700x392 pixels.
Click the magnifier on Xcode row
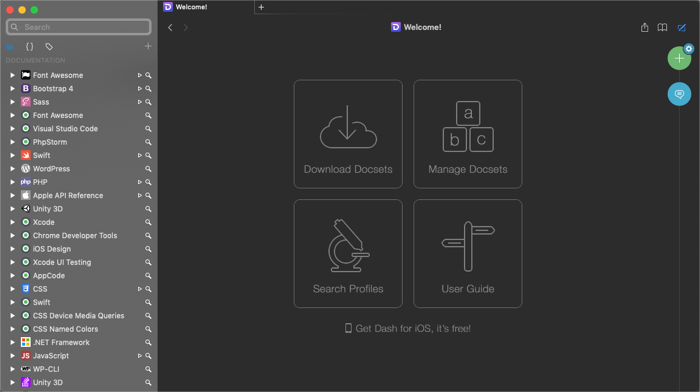[148, 222]
